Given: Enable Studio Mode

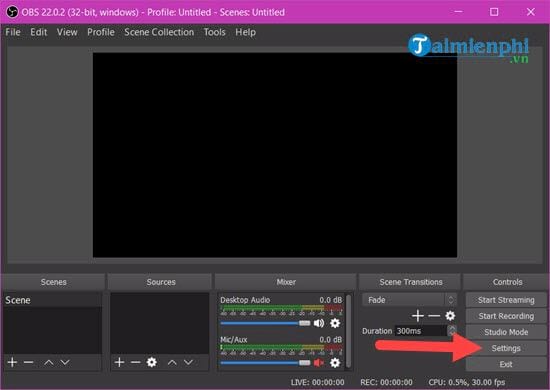Looking at the screenshot, I should tap(506, 332).
